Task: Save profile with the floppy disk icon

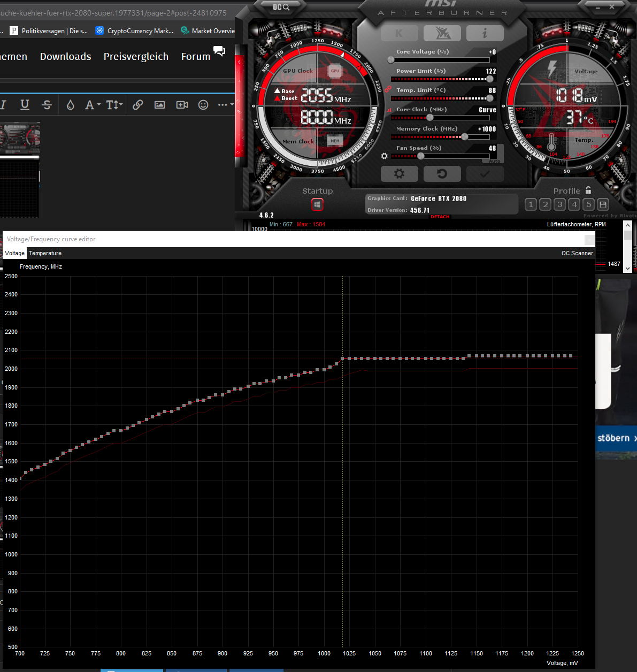Action: click(603, 204)
